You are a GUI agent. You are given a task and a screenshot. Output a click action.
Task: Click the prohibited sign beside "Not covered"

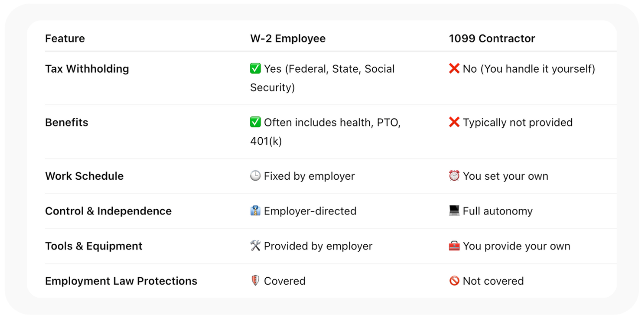pyautogui.click(x=454, y=281)
